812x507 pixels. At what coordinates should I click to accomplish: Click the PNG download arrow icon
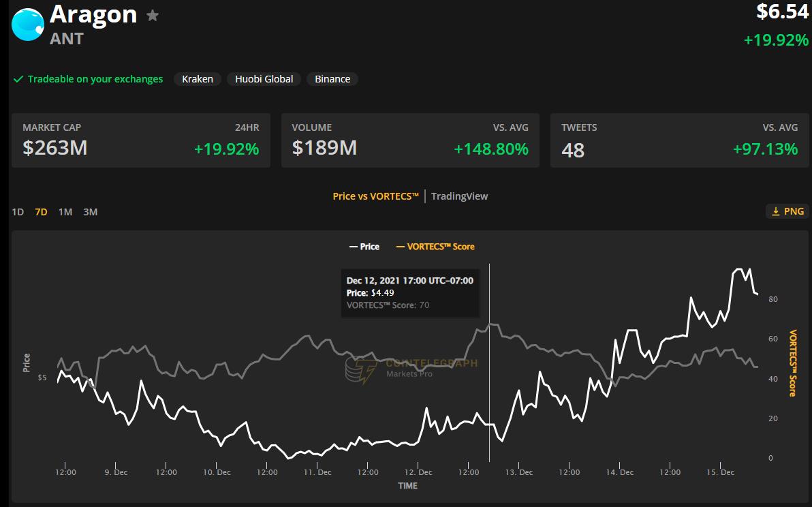click(x=776, y=211)
